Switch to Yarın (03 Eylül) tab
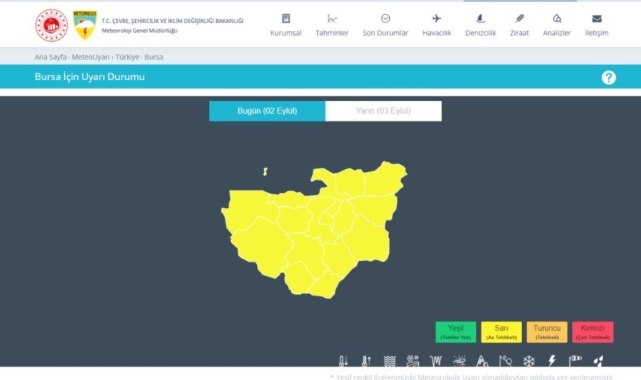The width and height of the screenshot is (641, 380). point(383,111)
